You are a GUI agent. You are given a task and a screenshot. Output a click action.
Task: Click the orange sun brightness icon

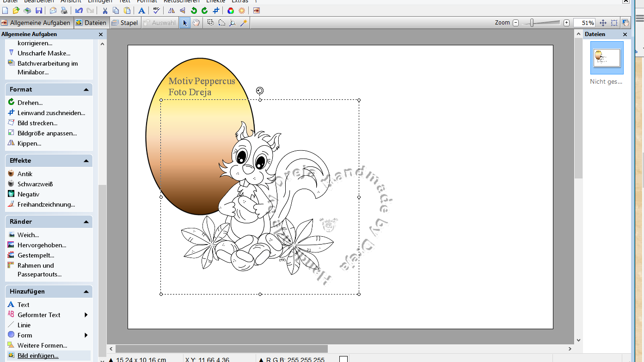(x=242, y=11)
